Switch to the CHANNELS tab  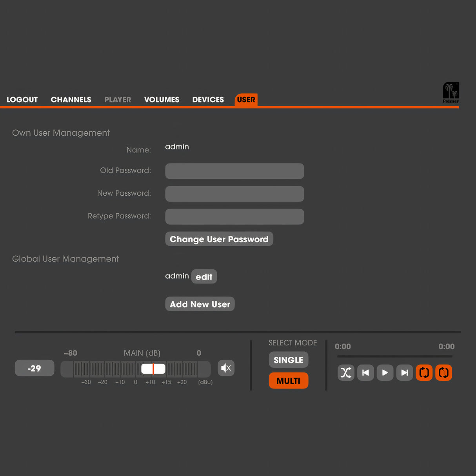click(x=71, y=100)
